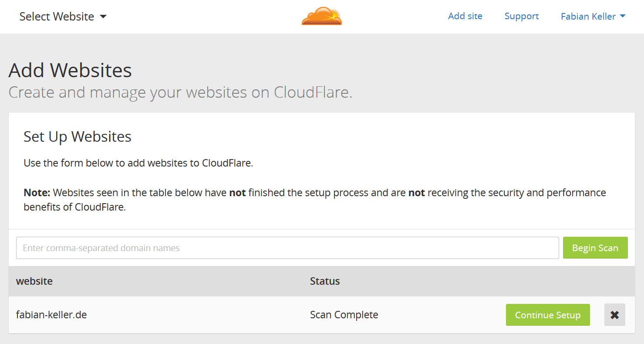Navigate using the Add site menu item
This screenshot has height=344, width=644.
click(465, 16)
